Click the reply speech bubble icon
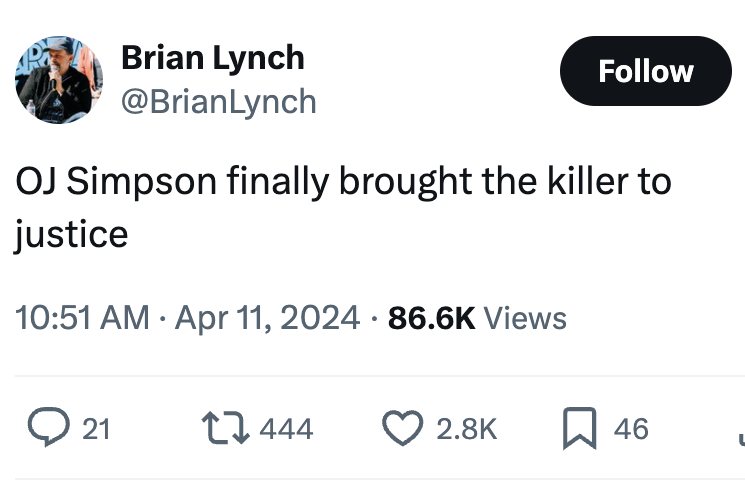 tap(48, 427)
